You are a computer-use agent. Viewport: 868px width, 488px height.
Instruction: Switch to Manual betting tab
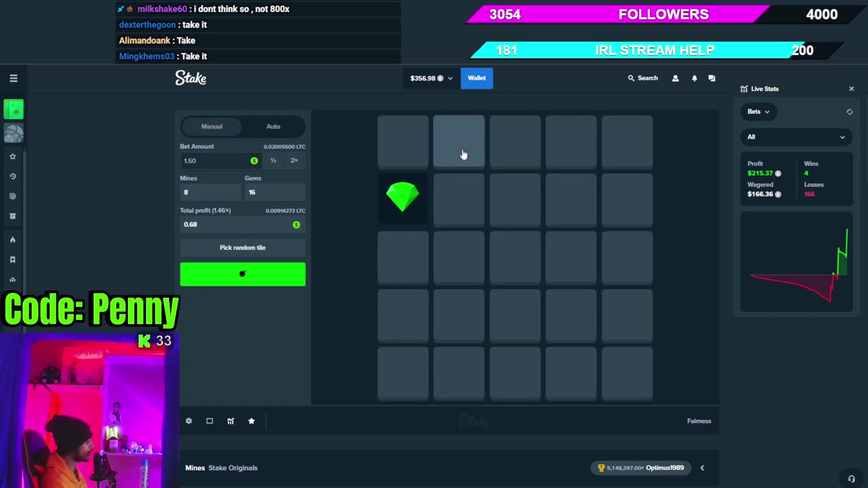(212, 126)
